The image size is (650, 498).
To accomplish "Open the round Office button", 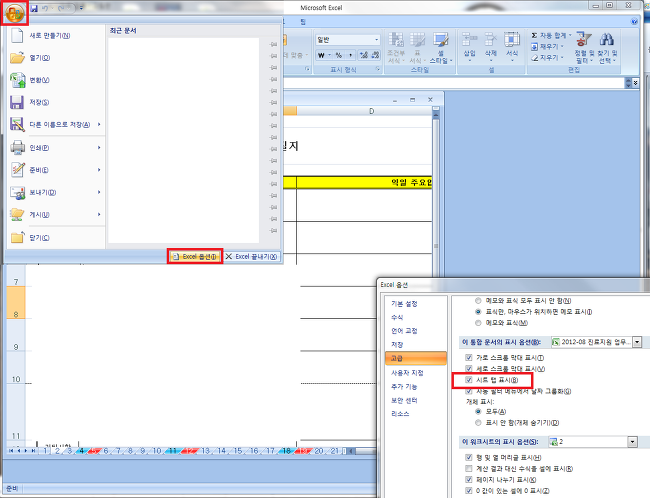I will pos(15,13).
